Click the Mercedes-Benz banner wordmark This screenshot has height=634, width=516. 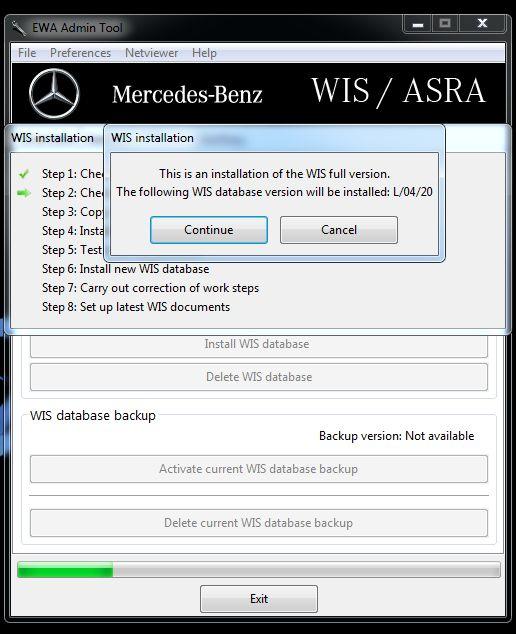(x=187, y=95)
